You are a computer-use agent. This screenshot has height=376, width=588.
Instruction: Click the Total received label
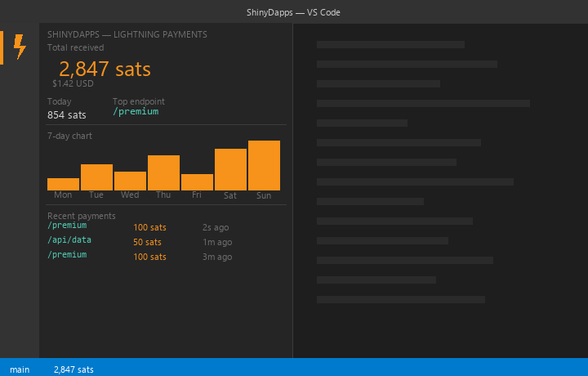(x=75, y=47)
